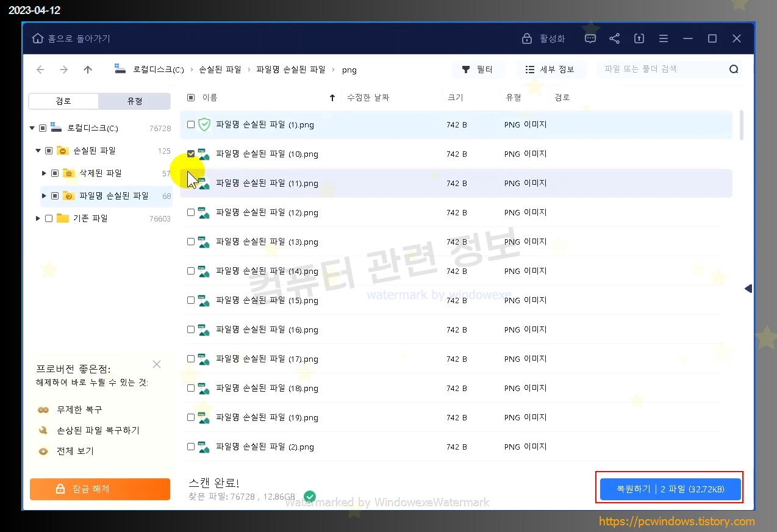Click the file list vertical scrollbar
Screen dimensions: 777x532
pyautogui.click(x=742, y=125)
